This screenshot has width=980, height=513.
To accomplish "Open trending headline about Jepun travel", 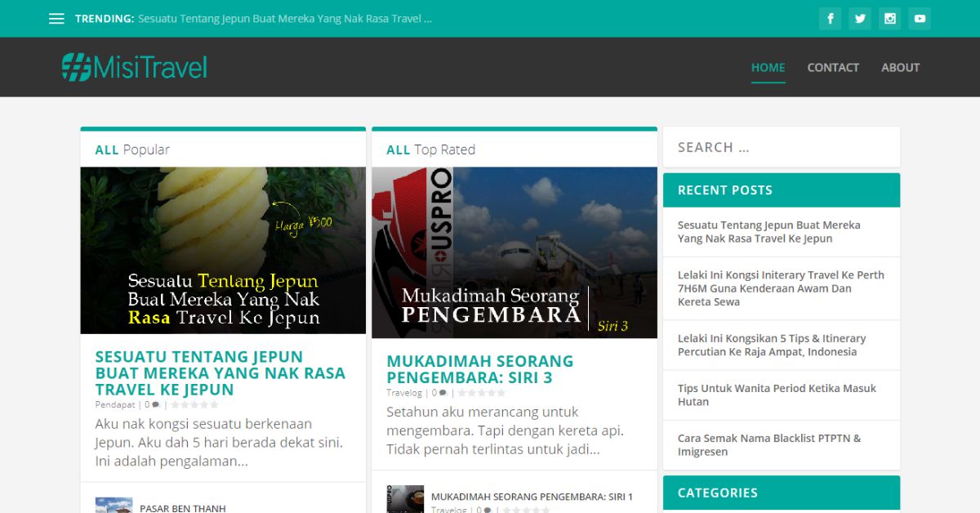I will pos(285,19).
